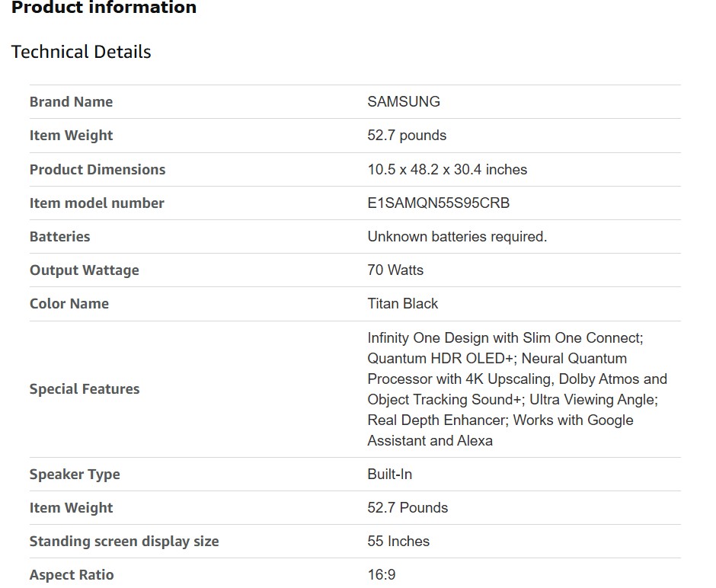Image resolution: width=716 pixels, height=588 pixels.
Task: Click the SAMSUNG brand value
Action: [x=404, y=102]
